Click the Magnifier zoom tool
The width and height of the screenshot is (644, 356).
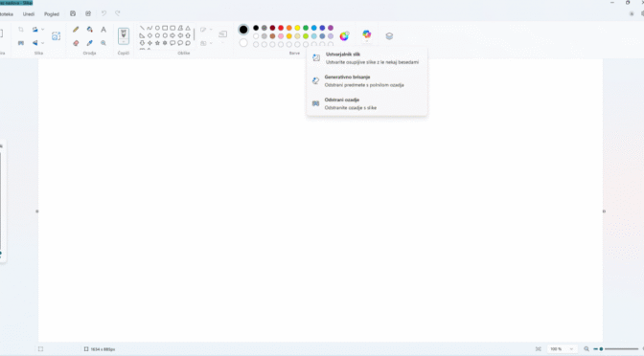click(x=103, y=43)
